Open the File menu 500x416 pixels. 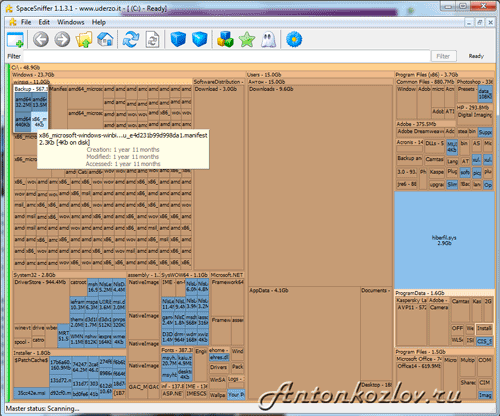pos(26,22)
